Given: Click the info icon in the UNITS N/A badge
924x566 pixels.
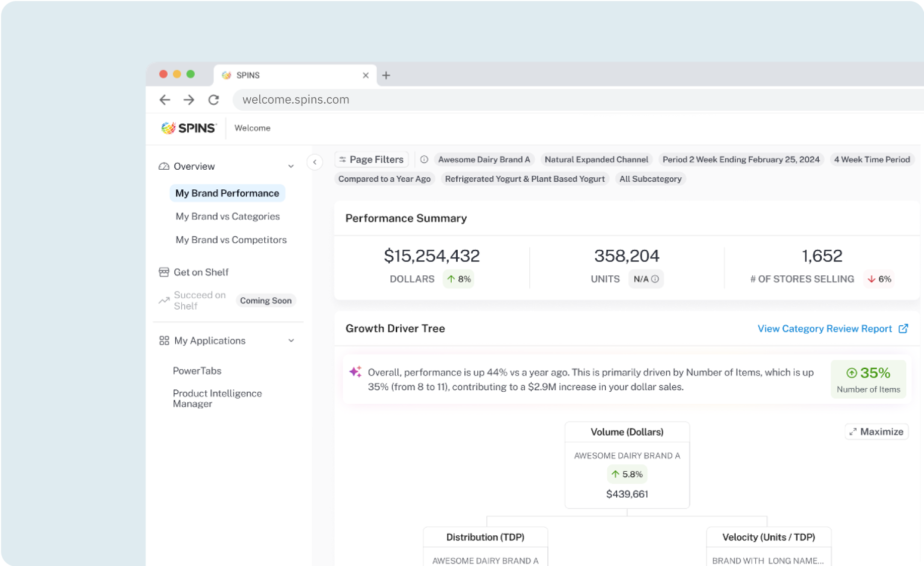Looking at the screenshot, I should coord(655,279).
